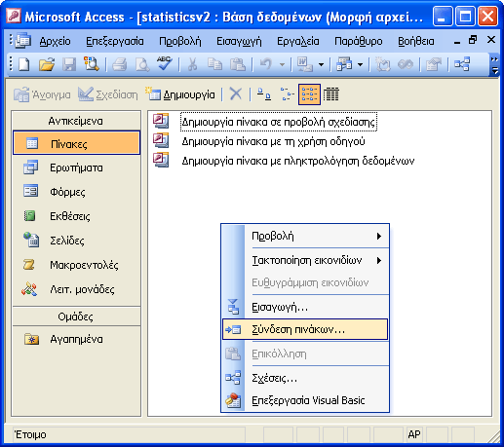Restore the inner database window
Screen dimensions: 504x447
473,40
